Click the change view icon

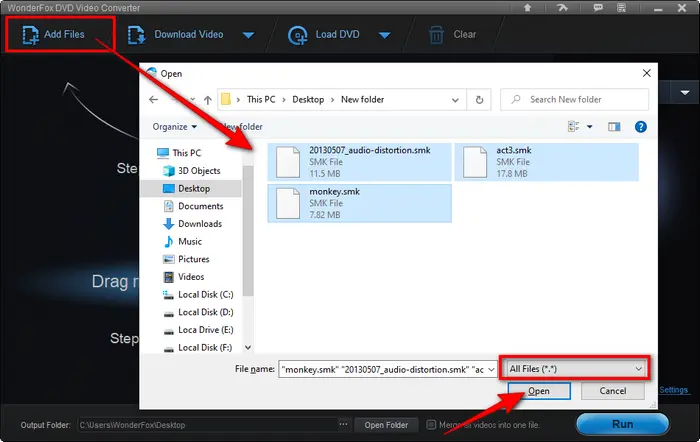click(x=573, y=127)
